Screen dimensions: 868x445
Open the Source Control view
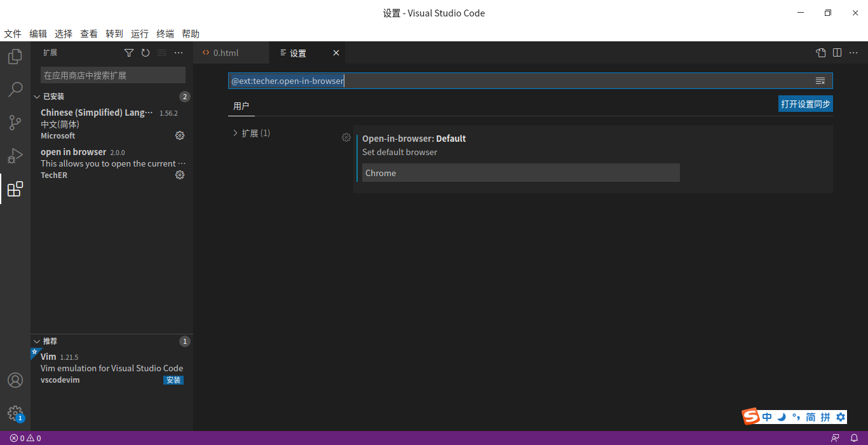pos(15,123)
